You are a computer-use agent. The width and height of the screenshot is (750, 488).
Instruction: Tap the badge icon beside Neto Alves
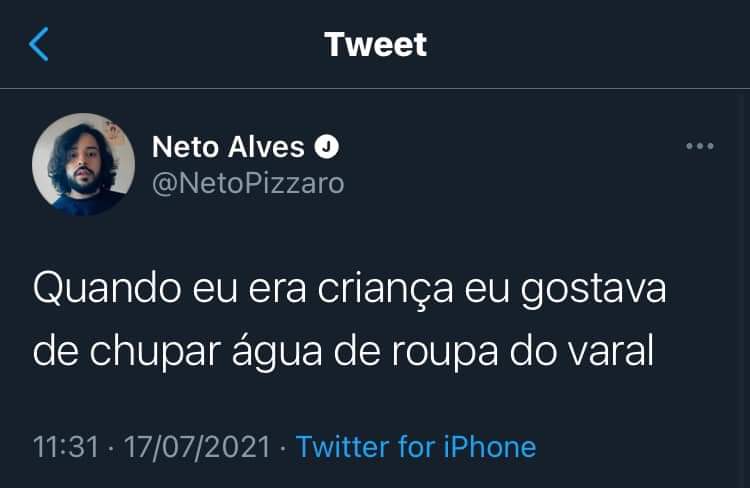[x=327, y=146]
